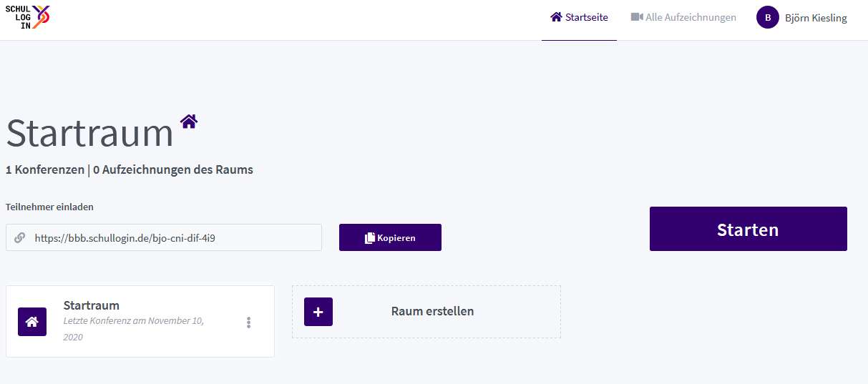868x384 pixels.
Task: Click the Letzte Konferenz date text
Action: tap(134, 329)
